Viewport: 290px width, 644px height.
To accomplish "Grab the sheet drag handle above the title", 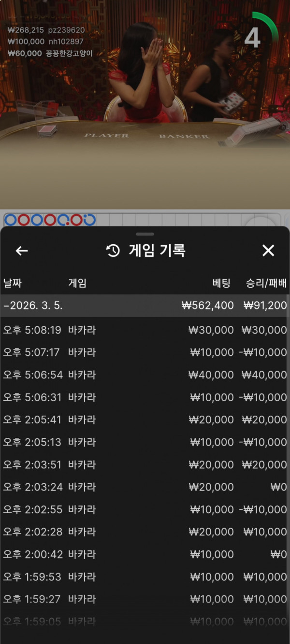I will (x=145, y=234).
